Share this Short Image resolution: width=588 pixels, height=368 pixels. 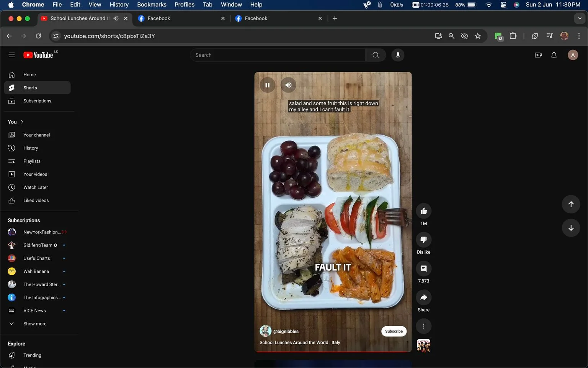(x=423, y=297)
